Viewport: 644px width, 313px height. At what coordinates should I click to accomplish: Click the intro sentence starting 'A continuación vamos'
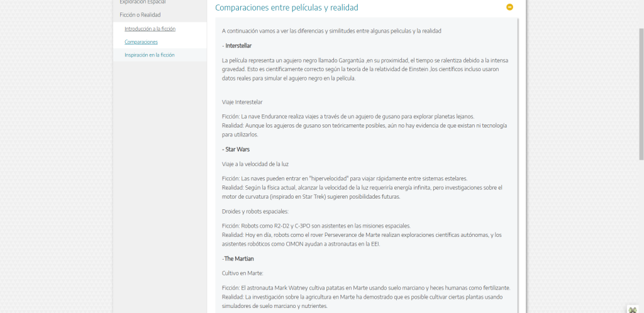pyautogui.click(x=331, y=31)
